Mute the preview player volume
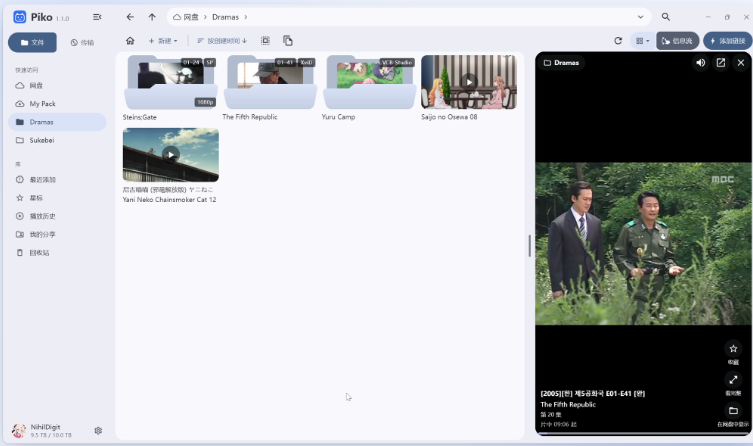The height and width of the screenshot is (446, 753). (701, 63)
